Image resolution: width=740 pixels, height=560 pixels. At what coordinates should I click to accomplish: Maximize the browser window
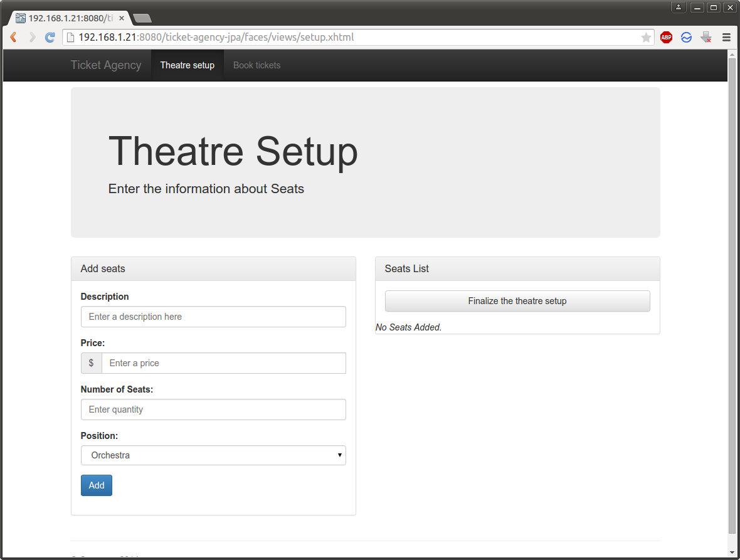pos(714,7)
